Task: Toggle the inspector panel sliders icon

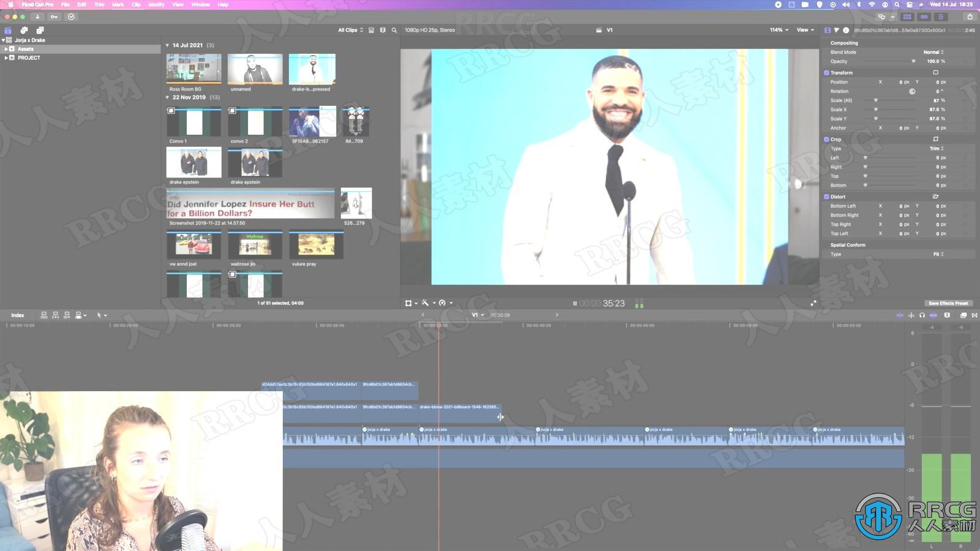Action: (x=941, y=17)
